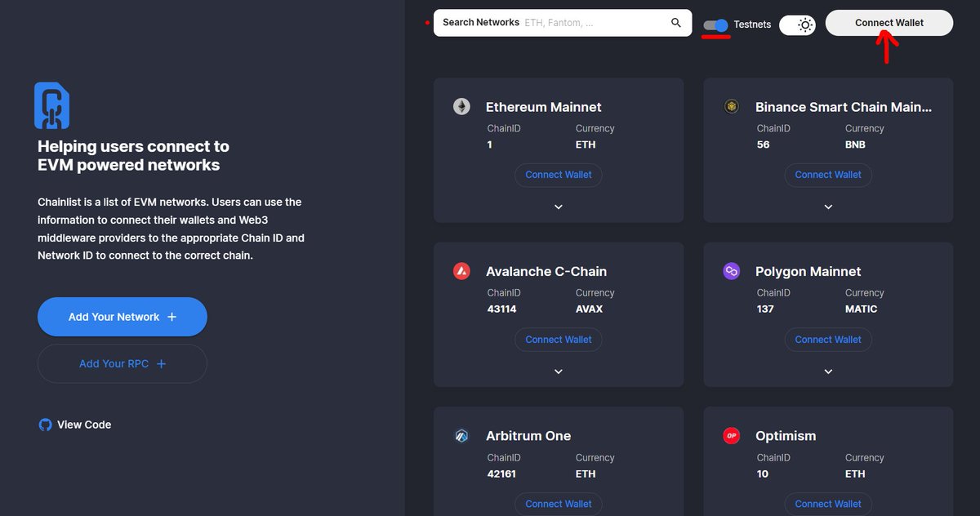Click the Add Your RPC button
Screen dimensions: 980x516
122,364
